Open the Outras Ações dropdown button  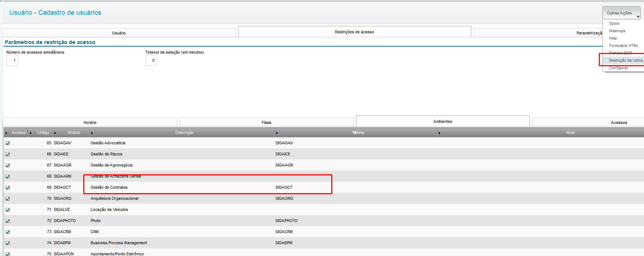[x=621, y=13]
